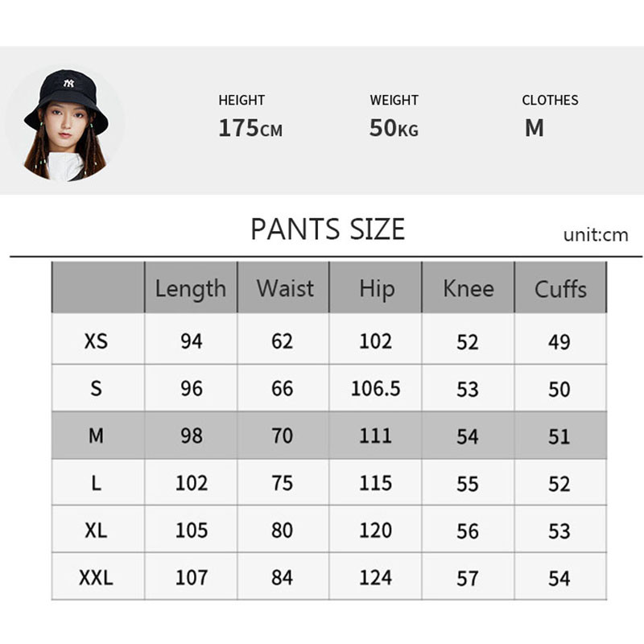The image size is (644, 644).
Task: Click the PANTS SIZE heading
Action: (x=328, y=229)
